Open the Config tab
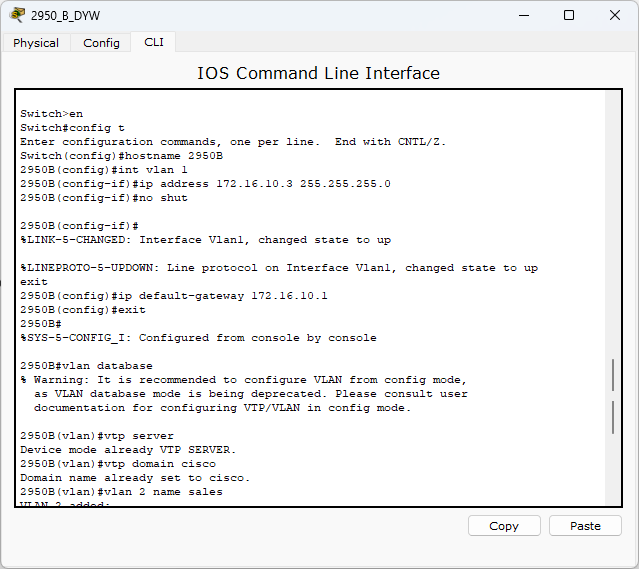639x569 pixels. (101, 43)
